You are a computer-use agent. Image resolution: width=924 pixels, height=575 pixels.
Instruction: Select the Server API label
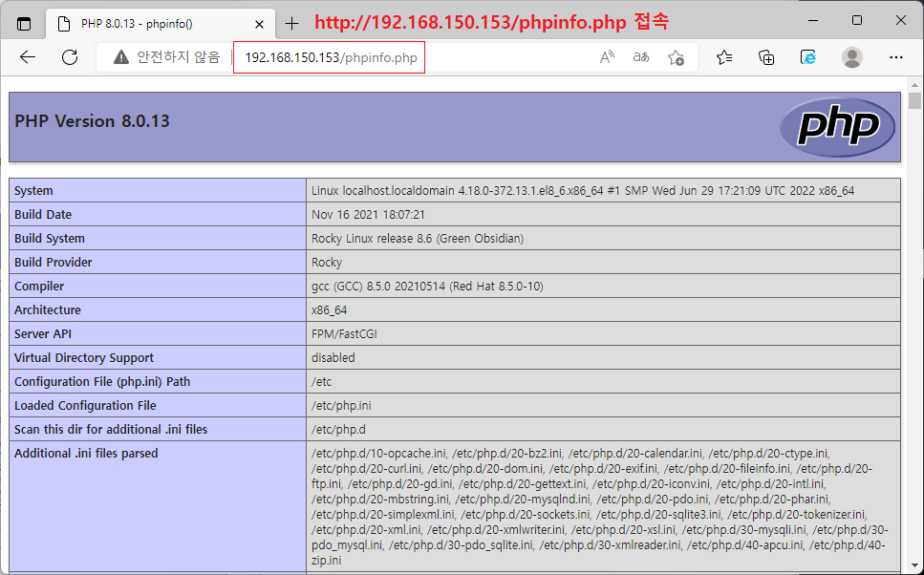pyautogui.click(x=43, y=334)
